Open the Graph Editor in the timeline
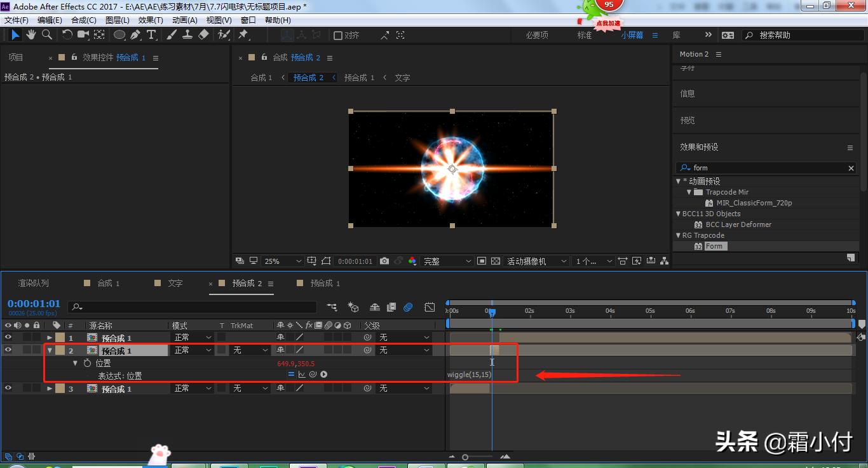868x468 pixels. click(430, 307)
